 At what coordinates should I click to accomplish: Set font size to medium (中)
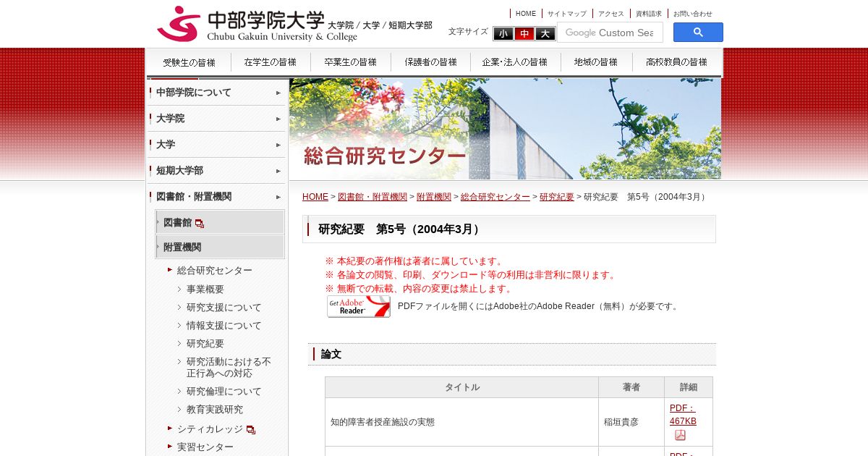[x=524, y=33]
